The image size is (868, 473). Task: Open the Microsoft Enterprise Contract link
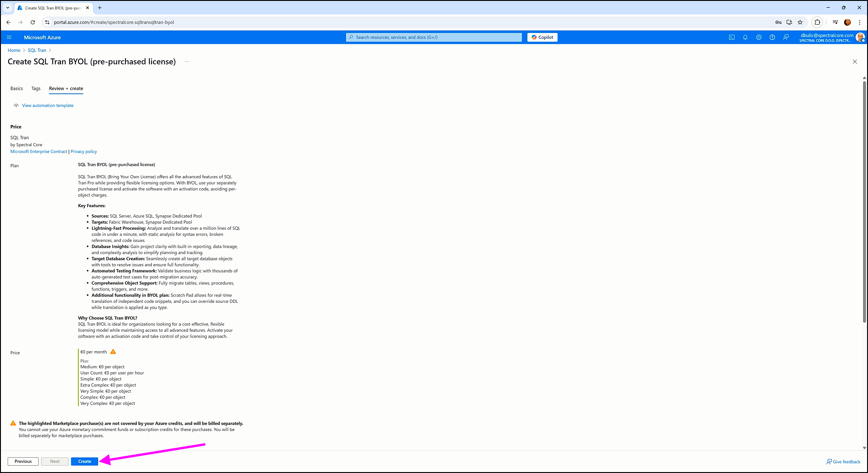tap(39, 152)
